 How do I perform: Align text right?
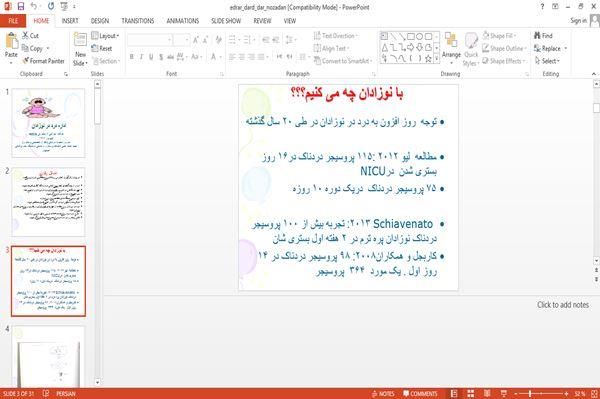click(251, 57)
